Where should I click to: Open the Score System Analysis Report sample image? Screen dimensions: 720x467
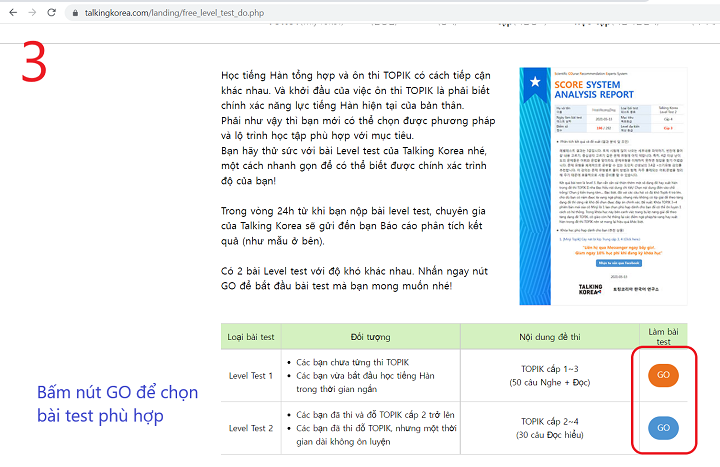pyautogui.click(x=603, y=186)
